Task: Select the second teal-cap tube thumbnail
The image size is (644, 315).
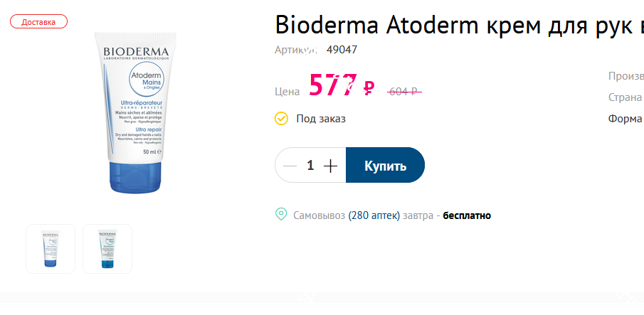Action: click(107, 249)
